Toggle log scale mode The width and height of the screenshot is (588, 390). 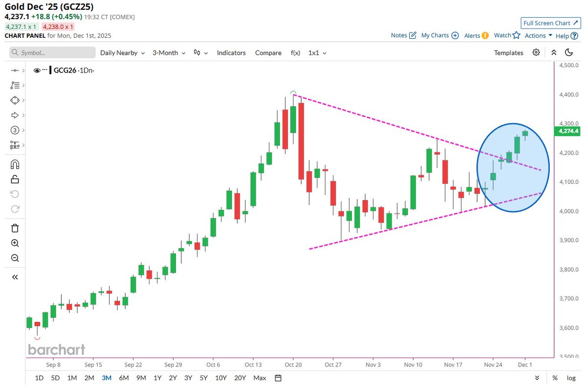(571, 378)
